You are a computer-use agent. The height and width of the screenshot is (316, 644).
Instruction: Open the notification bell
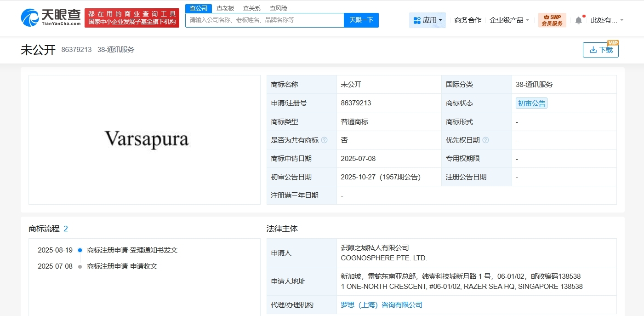coord(578,19)
